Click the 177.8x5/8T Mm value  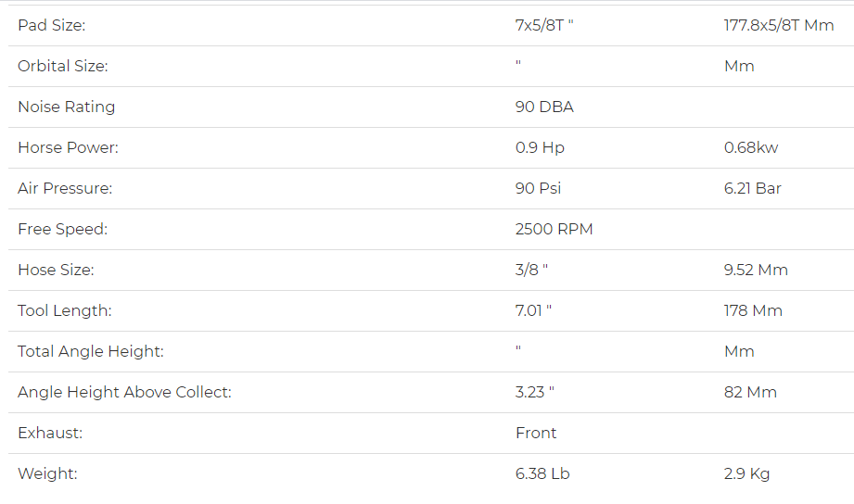(x=779, y=26)
